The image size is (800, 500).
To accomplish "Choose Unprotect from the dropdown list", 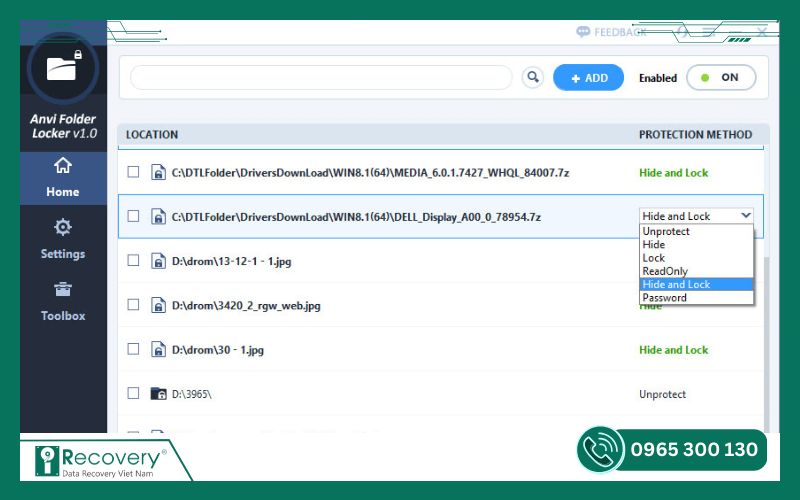I will [x=696, y=231].
